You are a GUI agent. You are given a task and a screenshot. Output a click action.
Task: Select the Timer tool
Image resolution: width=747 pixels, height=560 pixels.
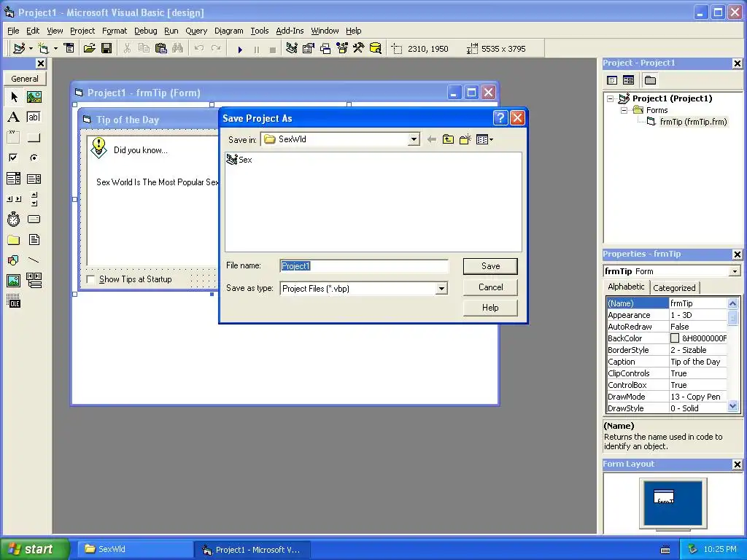point(14,219)
